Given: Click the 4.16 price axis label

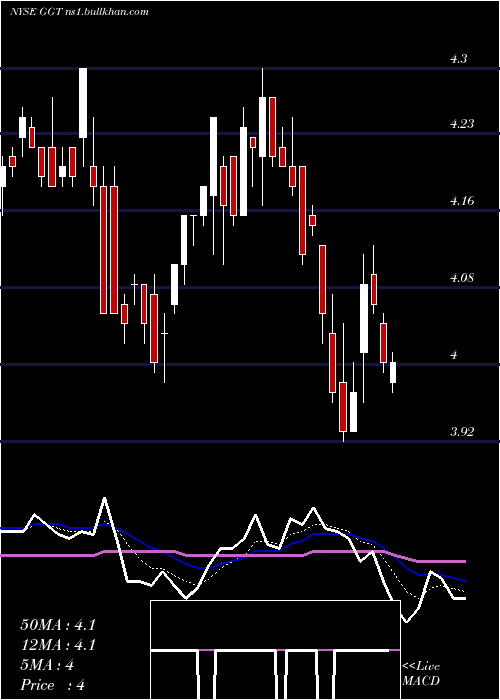Looking at the screenshot, I should 462,201.
